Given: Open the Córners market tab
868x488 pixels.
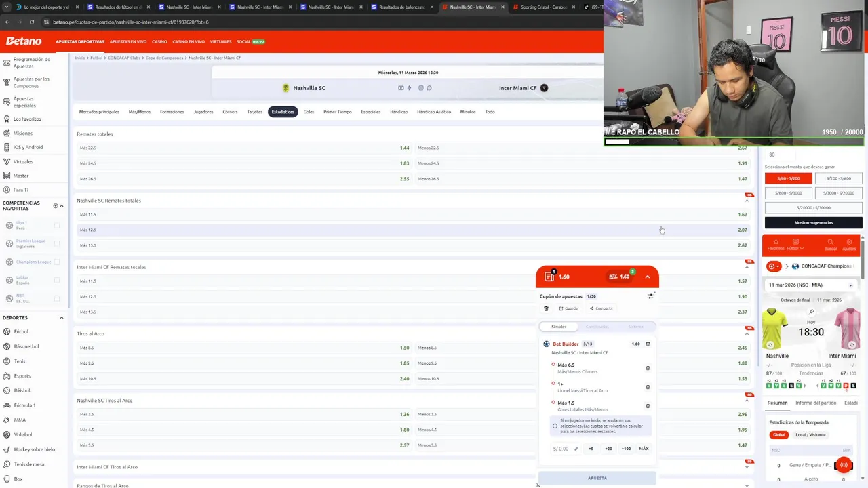Looking at the screenshot, I should pyautogui.click(x=230, y=112).
